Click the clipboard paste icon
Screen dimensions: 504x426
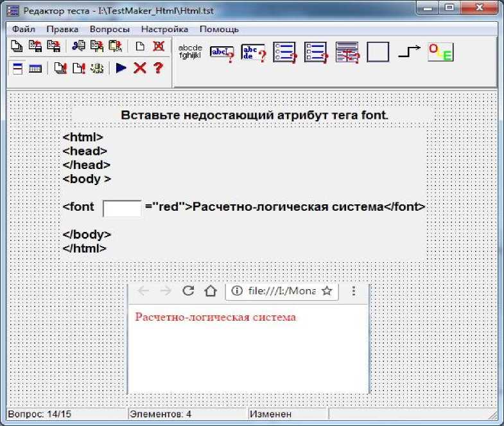coord(116,46)
